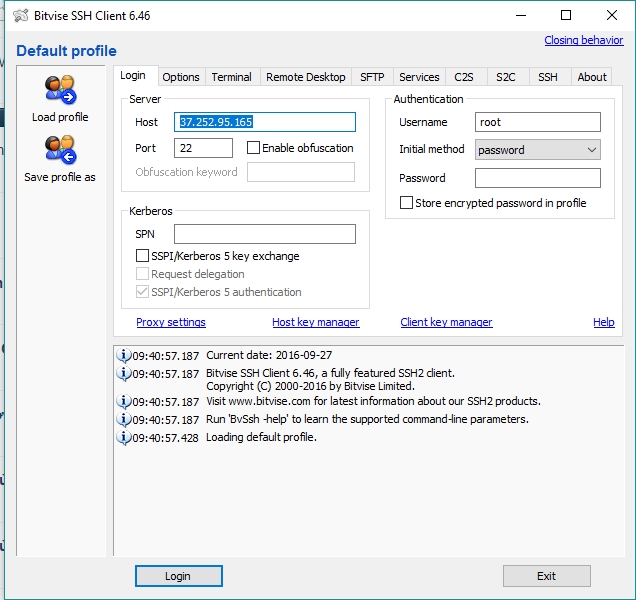The image size is (636, 600).
Task: Enable the obfuscation checkbox
Action: 253,148
